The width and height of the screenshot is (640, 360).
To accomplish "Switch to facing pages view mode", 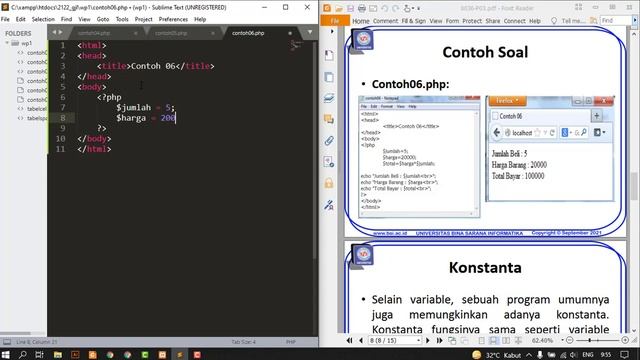I will tap(506, 340).
